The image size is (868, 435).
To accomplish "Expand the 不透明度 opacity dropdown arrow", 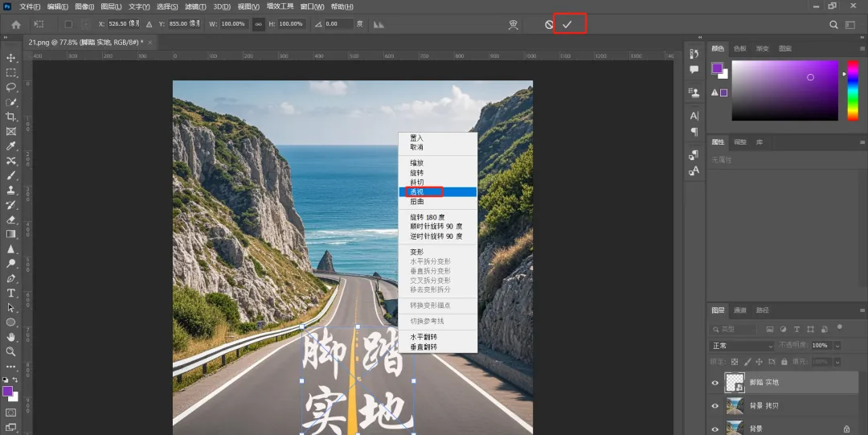I will (x=837, y=346).
